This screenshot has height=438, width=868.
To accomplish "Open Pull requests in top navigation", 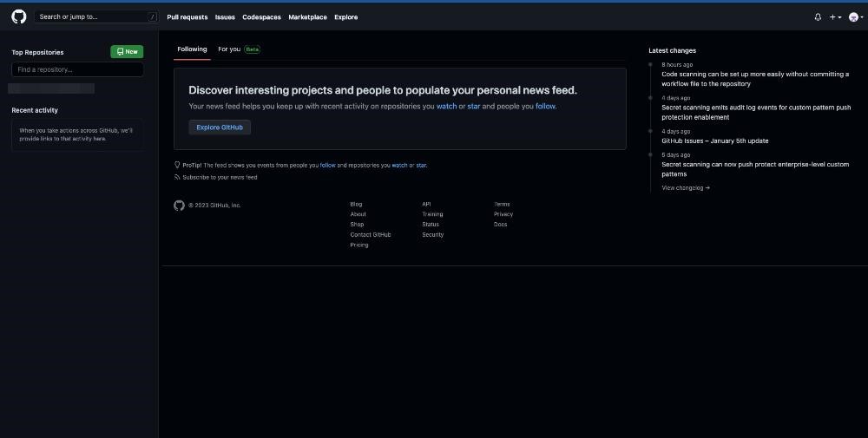I will point(187,17).
